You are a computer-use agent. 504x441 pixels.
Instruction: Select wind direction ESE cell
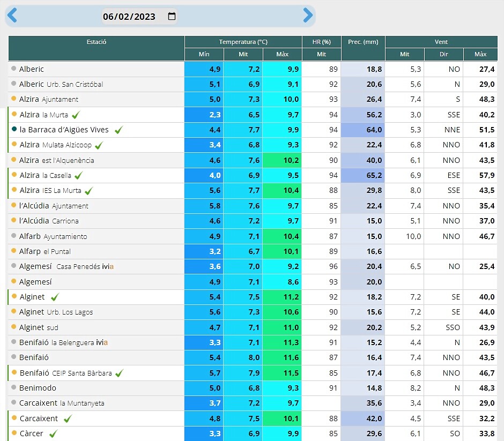point(443,175)
